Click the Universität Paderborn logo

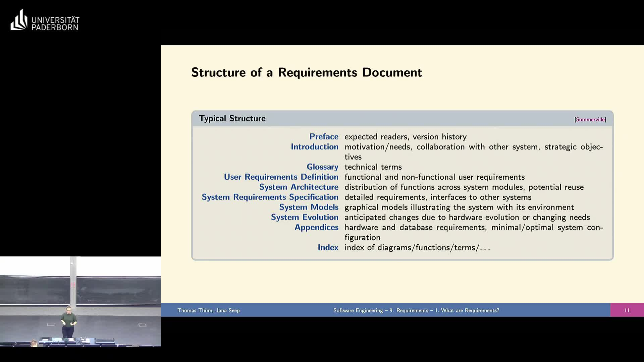tap(45, 21)
